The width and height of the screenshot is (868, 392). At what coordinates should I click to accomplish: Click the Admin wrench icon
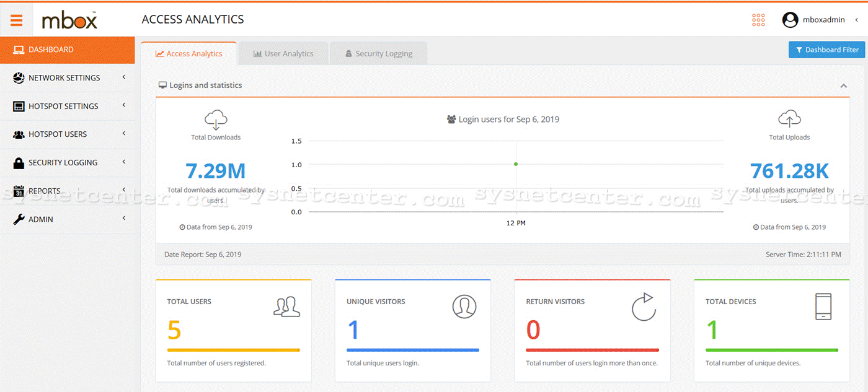click(19, 219)
